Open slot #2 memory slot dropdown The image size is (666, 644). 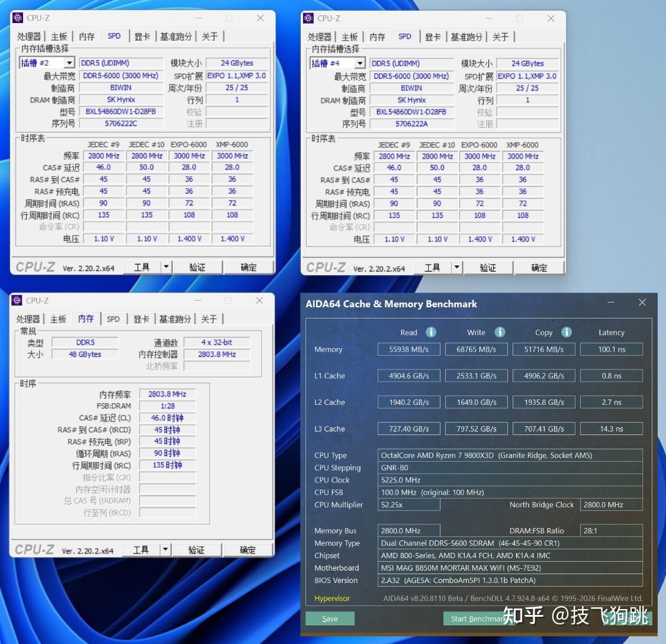coord(69,63)
